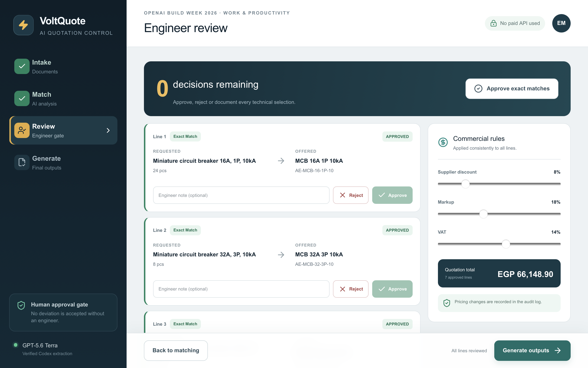This screenshot has height=368, width=588.
Task: Click the Match green checkmark icon
Action: (22, 98)
